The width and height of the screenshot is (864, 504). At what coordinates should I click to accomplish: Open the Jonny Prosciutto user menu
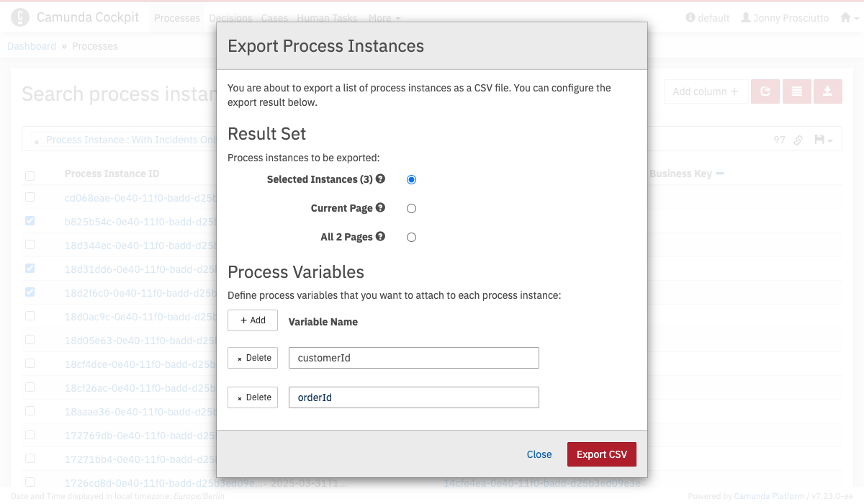[x=785, y=18]
